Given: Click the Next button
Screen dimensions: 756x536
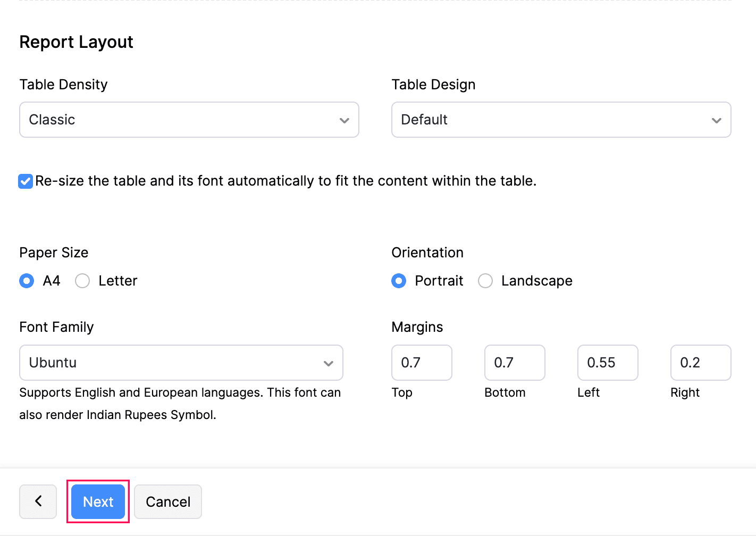Looking at the screenshot, I should [98, 501].
